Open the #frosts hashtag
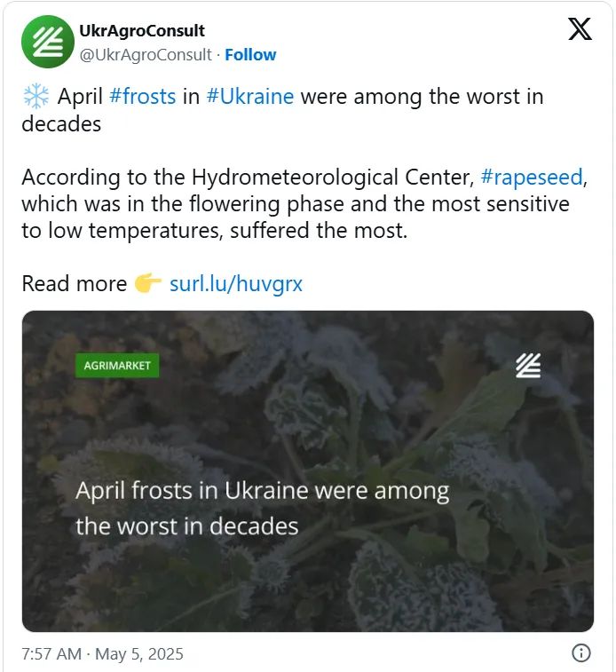The image size is (616, 672). (x=142, y=96)
